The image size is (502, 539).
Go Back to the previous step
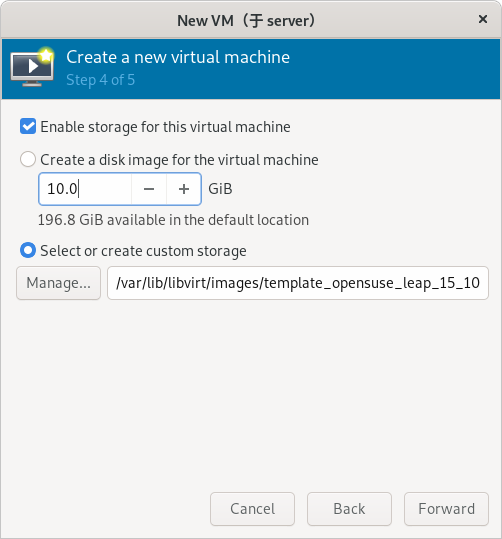[349, 509]
